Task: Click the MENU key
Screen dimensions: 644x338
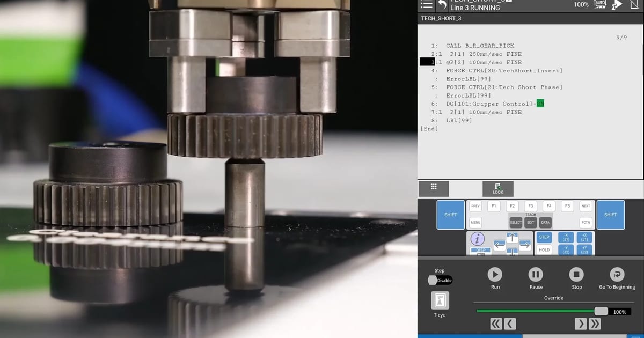Action: [x=475, y=222]
